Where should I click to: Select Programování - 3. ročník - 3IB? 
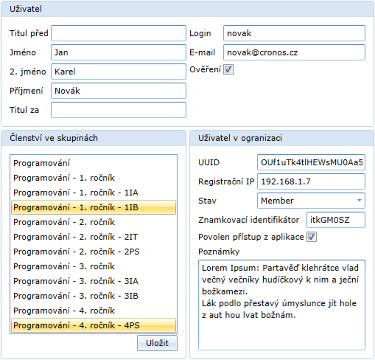pos(93,296)
